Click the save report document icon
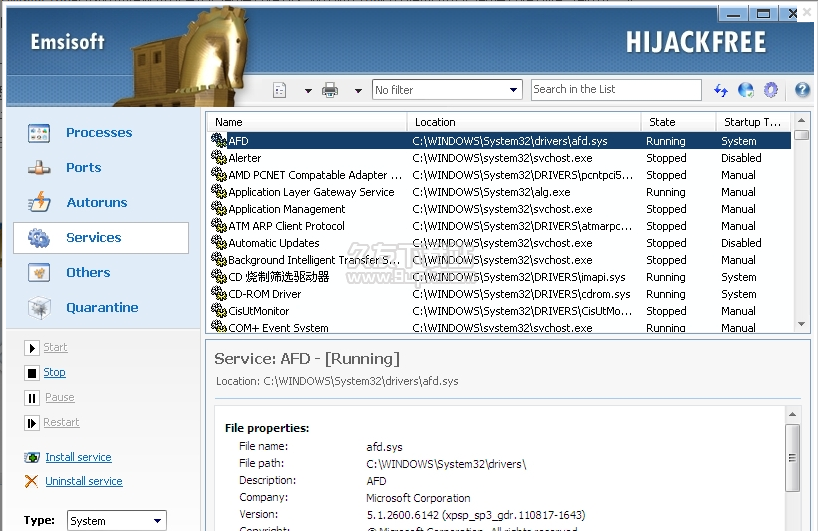The image size is (818, 531). pos(280,90)
